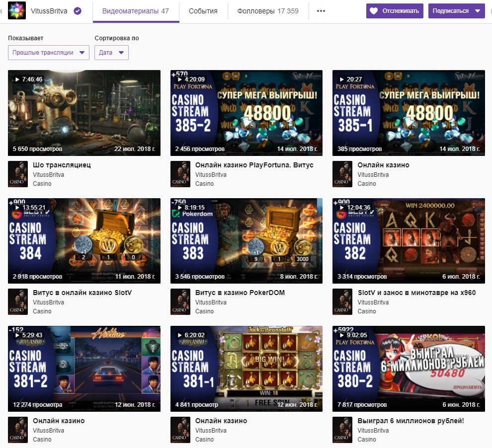The height and width of the screenshot is (448, 492).
Task: Click the play icon with 12:04:36 duration
Action: 342,207
